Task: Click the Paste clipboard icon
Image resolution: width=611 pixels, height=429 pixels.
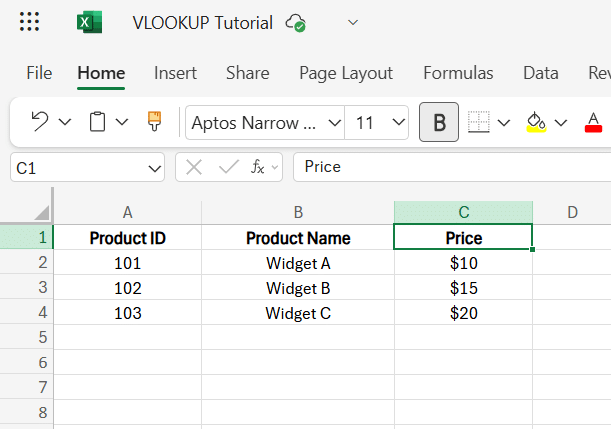Action: (x=97, y=122)
